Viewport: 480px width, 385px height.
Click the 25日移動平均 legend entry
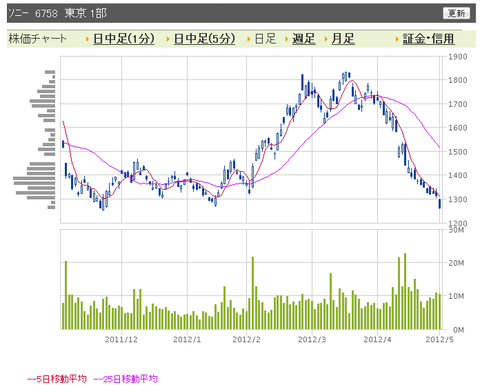pos(126,379)
